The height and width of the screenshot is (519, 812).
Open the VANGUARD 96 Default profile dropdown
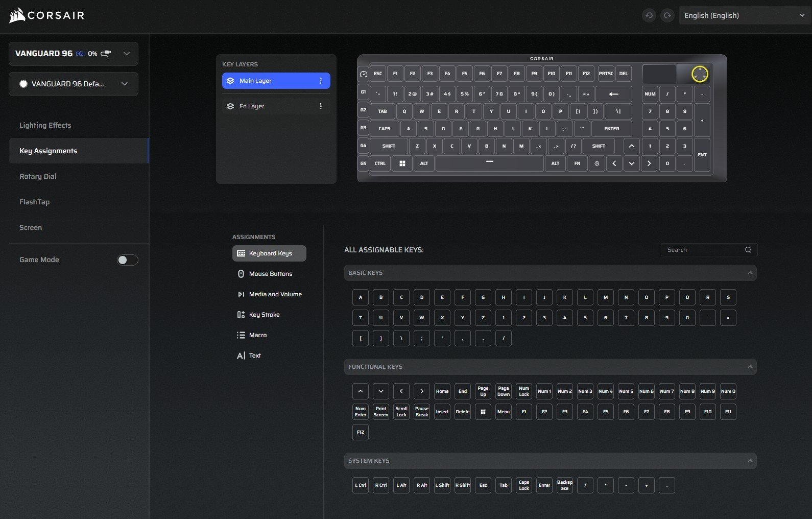click(x=74, y=84)
